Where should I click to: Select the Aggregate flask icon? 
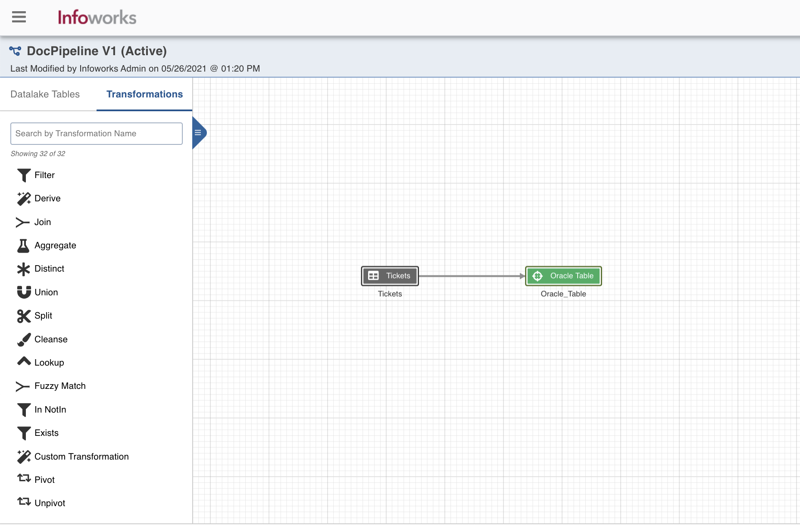(x=23, y=245)
